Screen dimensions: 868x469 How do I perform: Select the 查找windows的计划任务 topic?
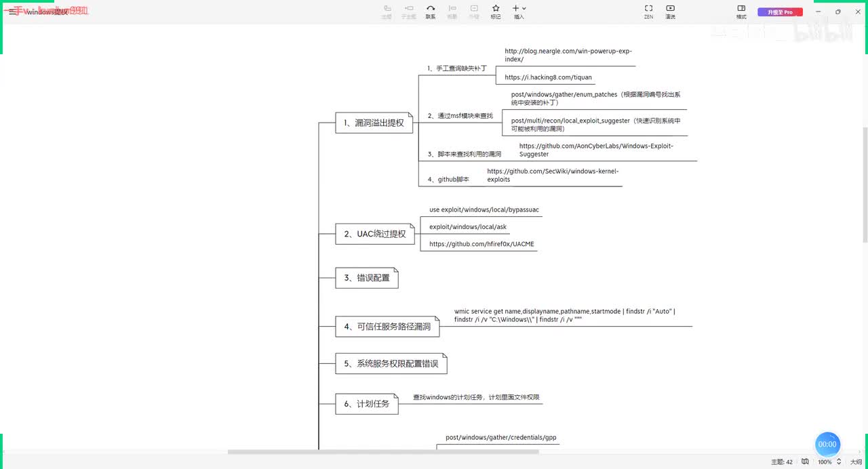(476, 397)
